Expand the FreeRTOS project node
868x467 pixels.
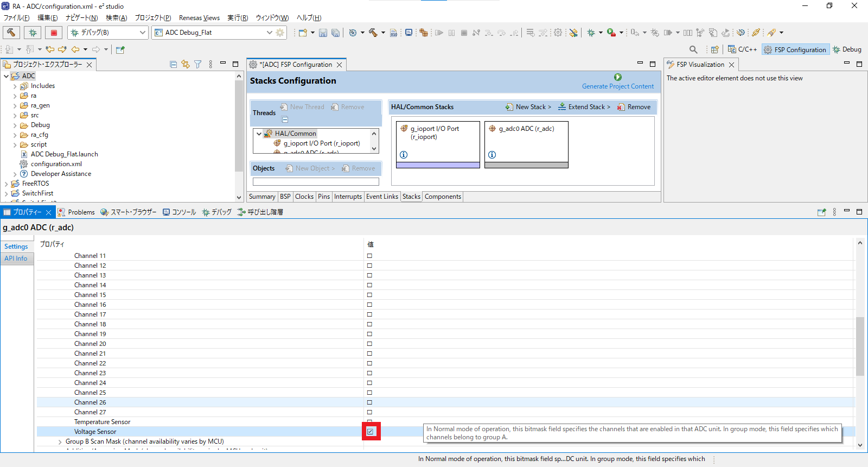6,184
